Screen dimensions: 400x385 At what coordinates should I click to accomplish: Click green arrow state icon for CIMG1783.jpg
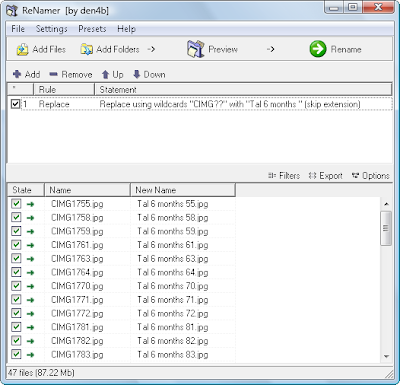coord(30,354)
